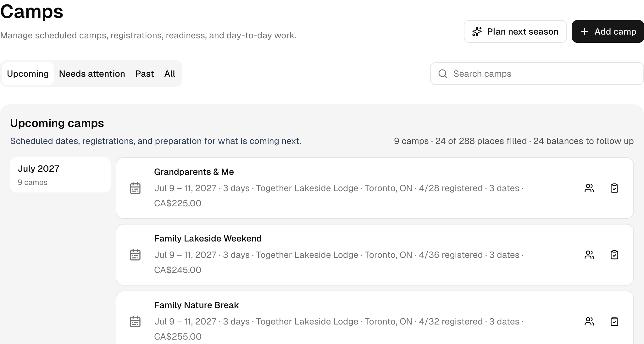Select the July 2027 month group
644x344 pixels.
tap(60, 175)
